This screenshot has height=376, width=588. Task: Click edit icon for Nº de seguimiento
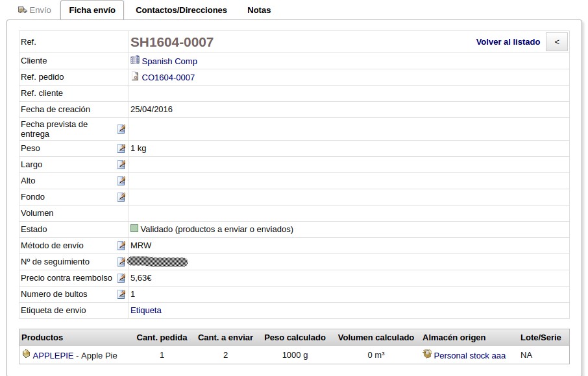click(x=121, y=261)
